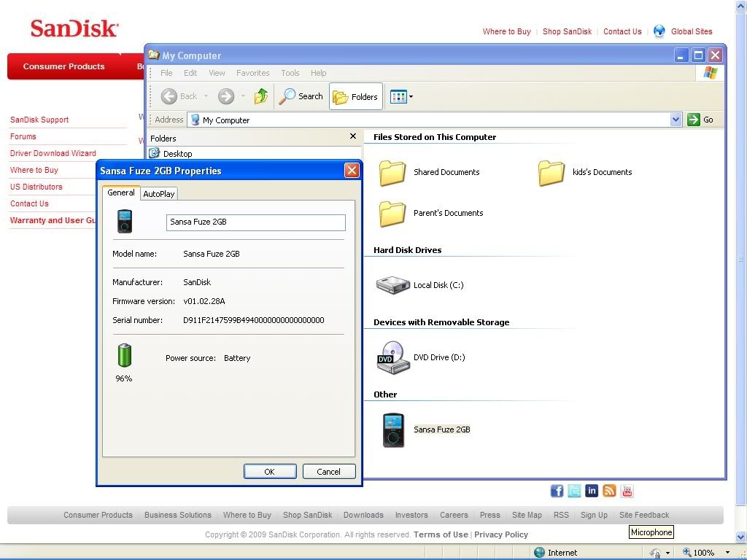Screen dimensions: 747x560
Task: Select the Local Disk (C:) drive icon
Action: [393, 285]
